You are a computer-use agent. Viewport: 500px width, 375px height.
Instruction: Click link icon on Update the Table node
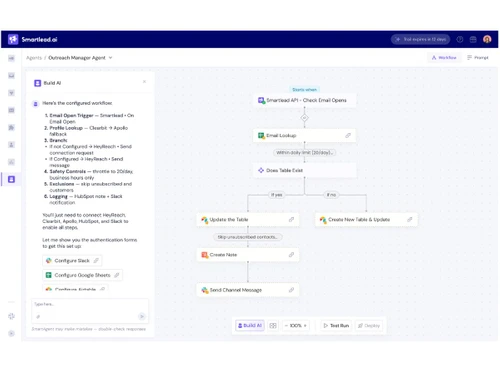click(291, 219)
